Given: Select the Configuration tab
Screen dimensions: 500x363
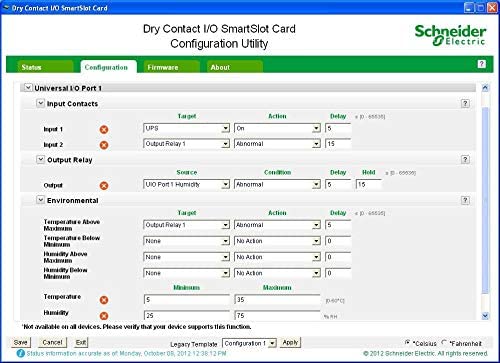Looking at the screenshot, I should [108, 67].
